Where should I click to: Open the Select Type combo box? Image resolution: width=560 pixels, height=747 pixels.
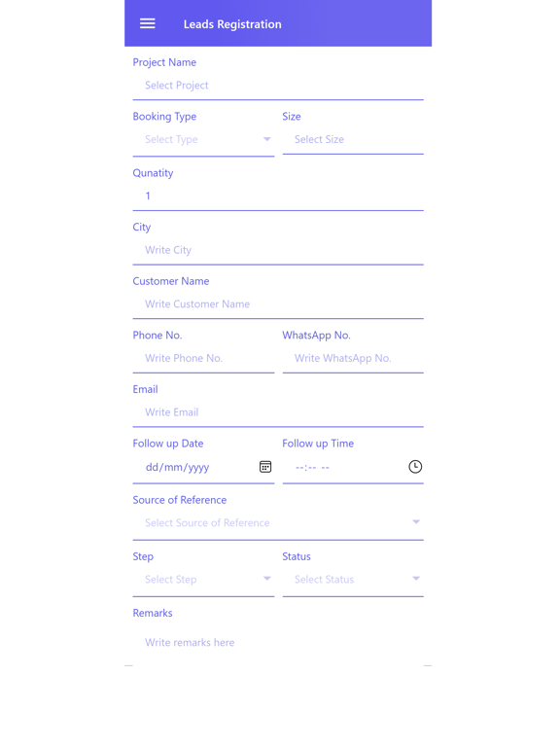203,140
